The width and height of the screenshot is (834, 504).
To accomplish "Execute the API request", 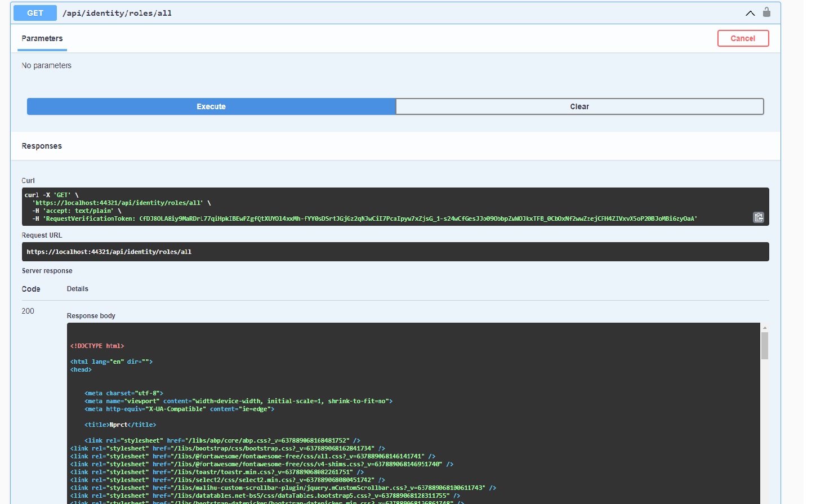I will tap(211, 106).
